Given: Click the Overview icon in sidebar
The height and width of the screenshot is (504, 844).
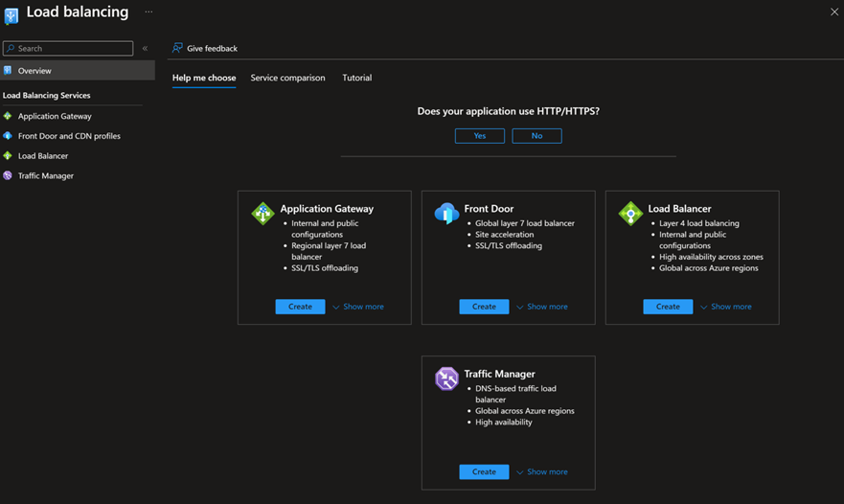Looking at the screenshot, I should tap(8, 71).
